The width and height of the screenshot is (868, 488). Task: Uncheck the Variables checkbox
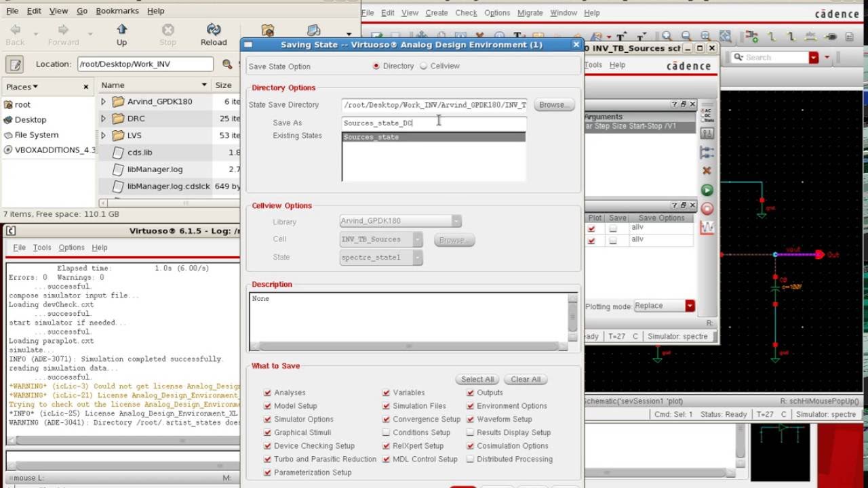(386, 392)
